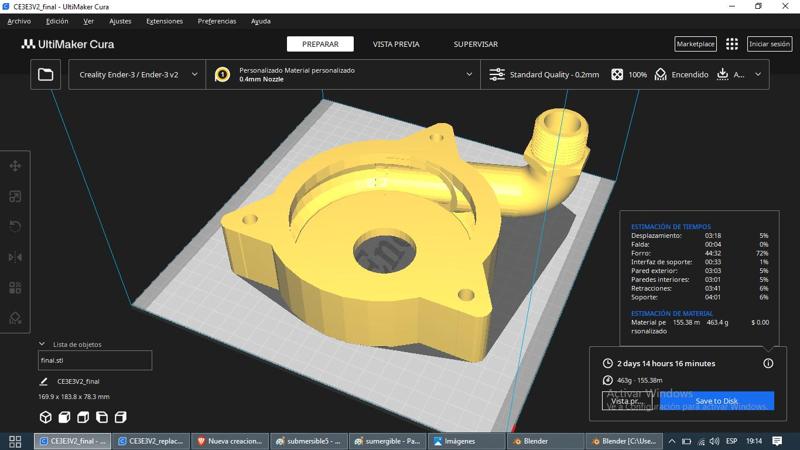Select the Support Blocker tool

point(15,318)
